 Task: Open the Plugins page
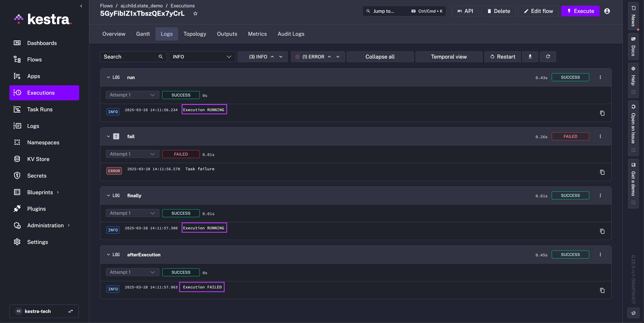tap(36, 209)
